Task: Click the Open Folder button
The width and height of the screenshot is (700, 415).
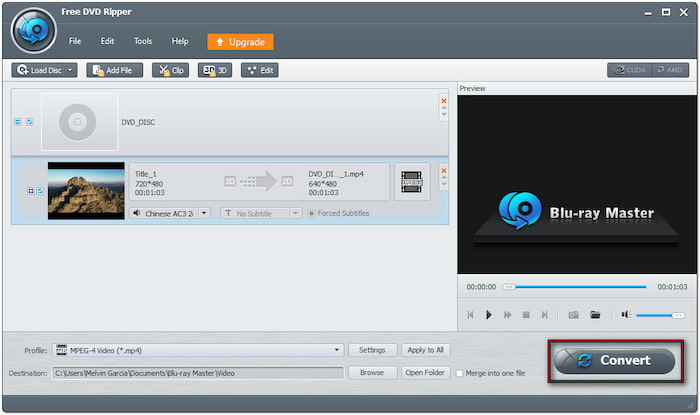Action: [425, 373]
